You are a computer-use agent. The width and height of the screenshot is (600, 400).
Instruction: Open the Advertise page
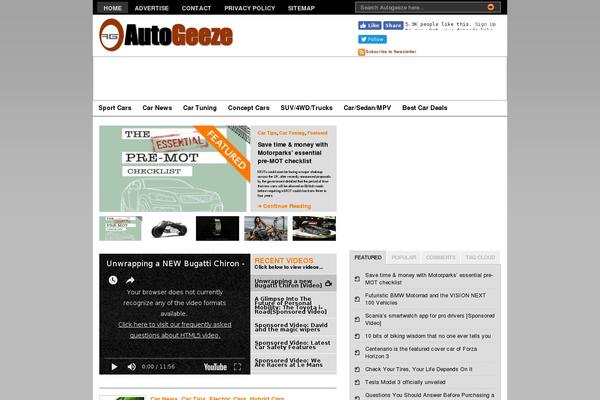click(x=152, y=8)
